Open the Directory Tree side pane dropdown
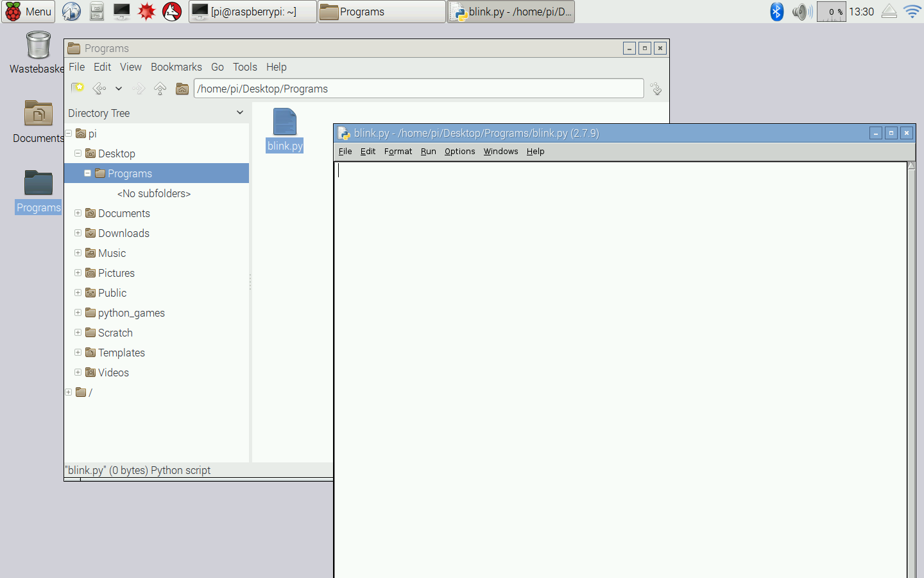The width and height of the screenshot is (924, 578). pyautogui.click(x=240, y=112)
